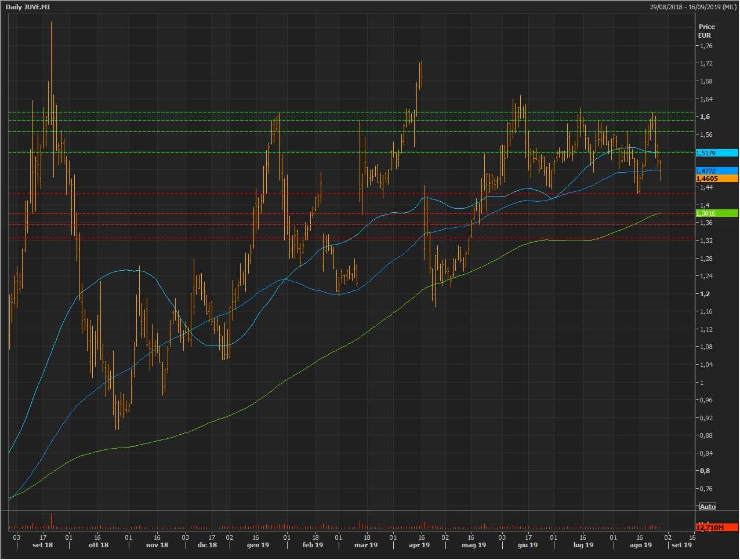Click the red 12,710M volume label
The width and height of the screenshot is (740, 560).
tap(716, 528)
